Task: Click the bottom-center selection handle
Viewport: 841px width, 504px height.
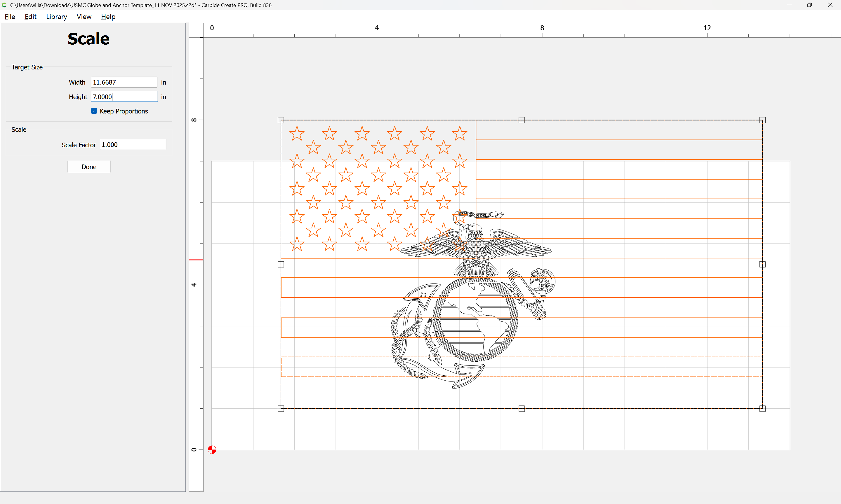Action: [x=522, y=408]
